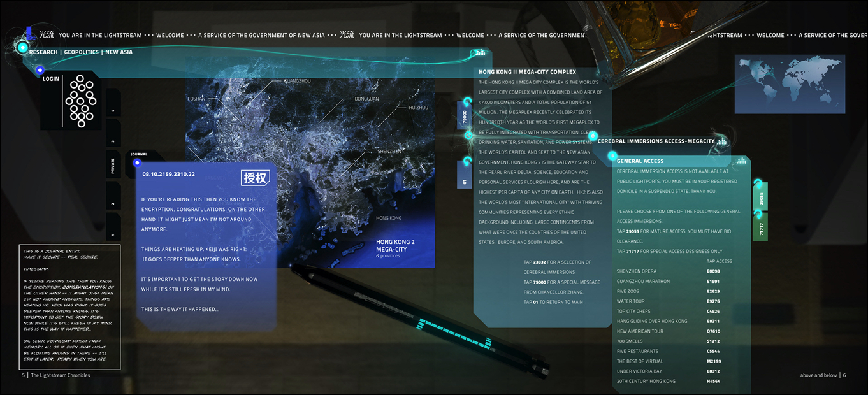Click equalizer icon beside Cerebral Immersions Access-Megacity
The width and height of the screenshot is (868, 395).
pyautogui.click(x=721, y=141)
